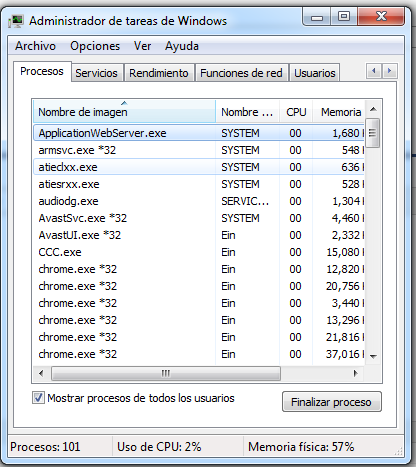Sort by Nombre de usuario column header
This screenshot has width=416, height=467.
(247, 112)
